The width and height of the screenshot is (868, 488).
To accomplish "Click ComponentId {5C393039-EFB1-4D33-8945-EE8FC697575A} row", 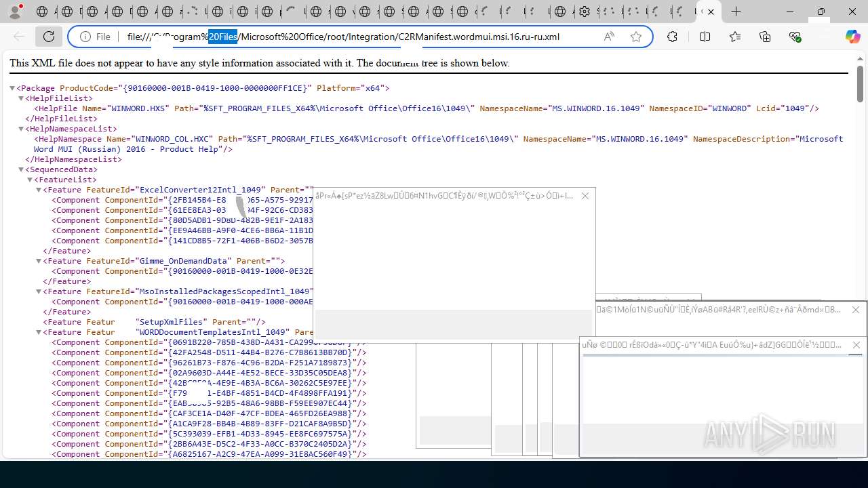I will click(209, 434).
